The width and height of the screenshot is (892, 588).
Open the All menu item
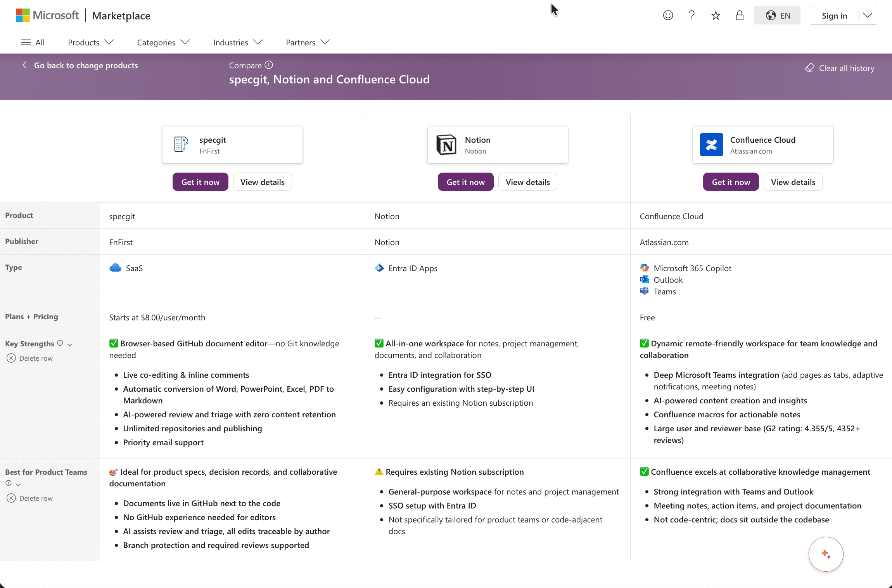point(33,42)
